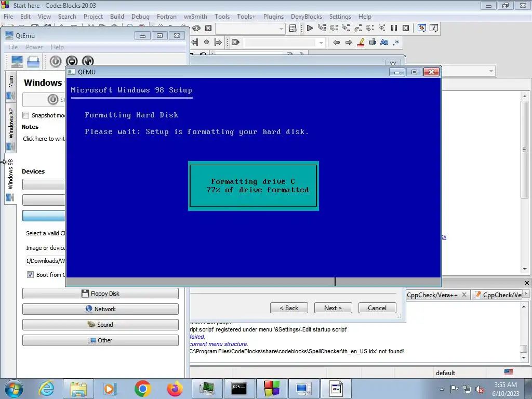This screenshot has width=532, height=399.
Task: Click the Next line debug icon
Action: [334, 28]
